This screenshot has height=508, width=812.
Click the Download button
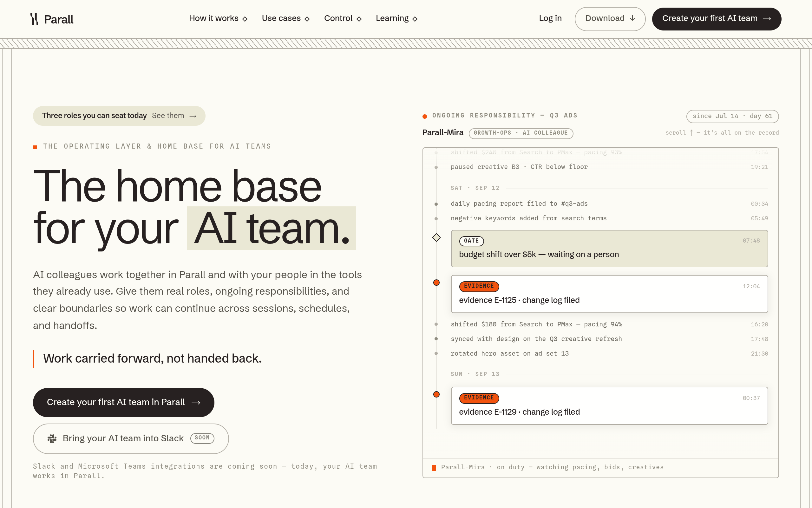point(610,19)
